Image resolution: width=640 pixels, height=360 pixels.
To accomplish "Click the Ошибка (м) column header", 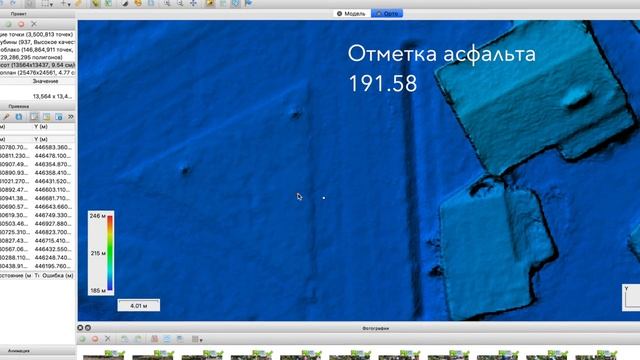I will tap(58, 276).
